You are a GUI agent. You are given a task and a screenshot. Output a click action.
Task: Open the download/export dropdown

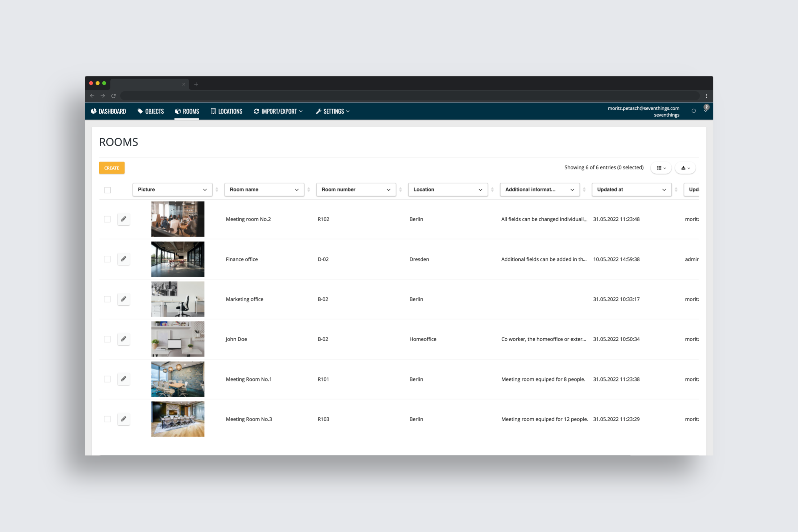(x=685, y=168)
